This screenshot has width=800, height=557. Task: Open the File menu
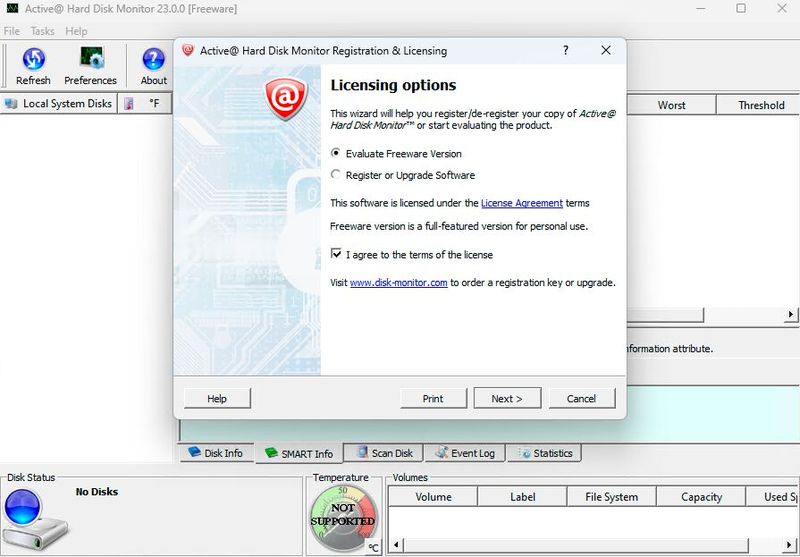pos(11,31)
